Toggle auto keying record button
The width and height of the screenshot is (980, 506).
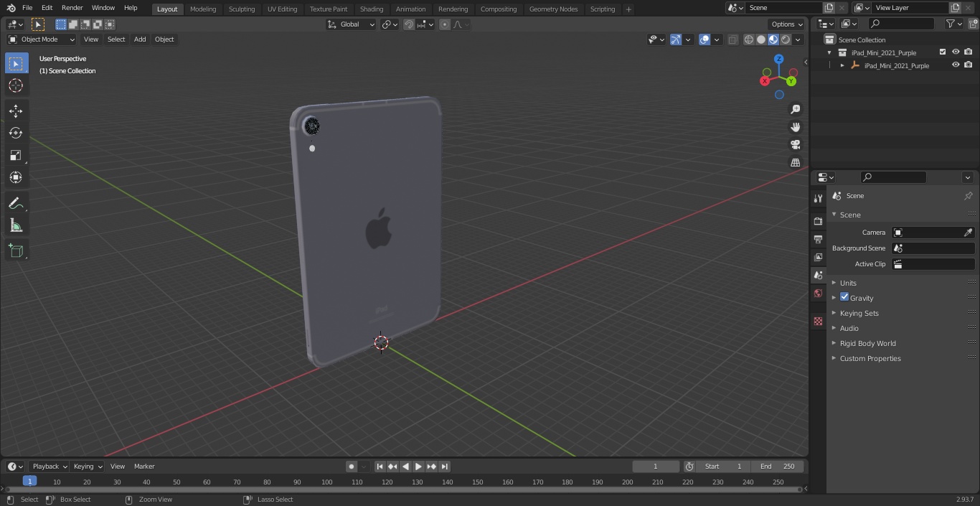click(352, 467)
